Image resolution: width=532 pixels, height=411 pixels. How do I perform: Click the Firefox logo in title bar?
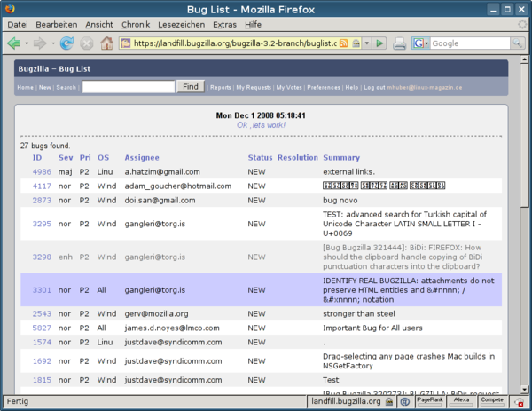click(10, 9)
